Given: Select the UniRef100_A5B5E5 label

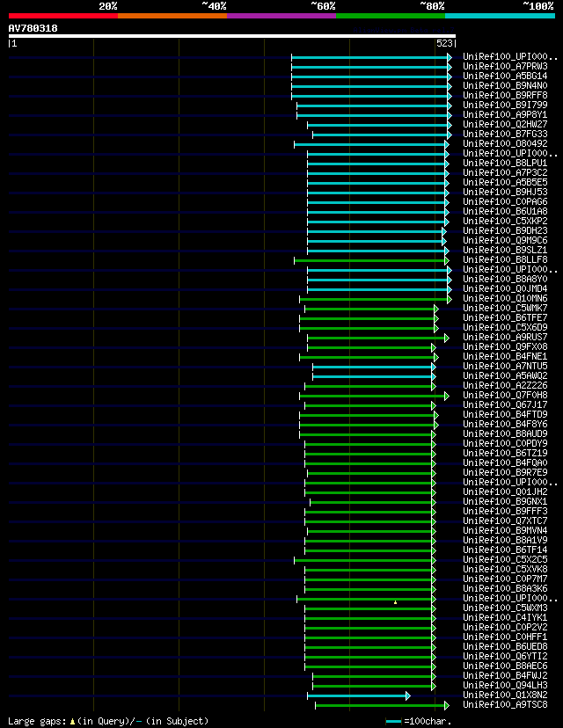Looking at the screenshot, I should click(x=505, y=183).
